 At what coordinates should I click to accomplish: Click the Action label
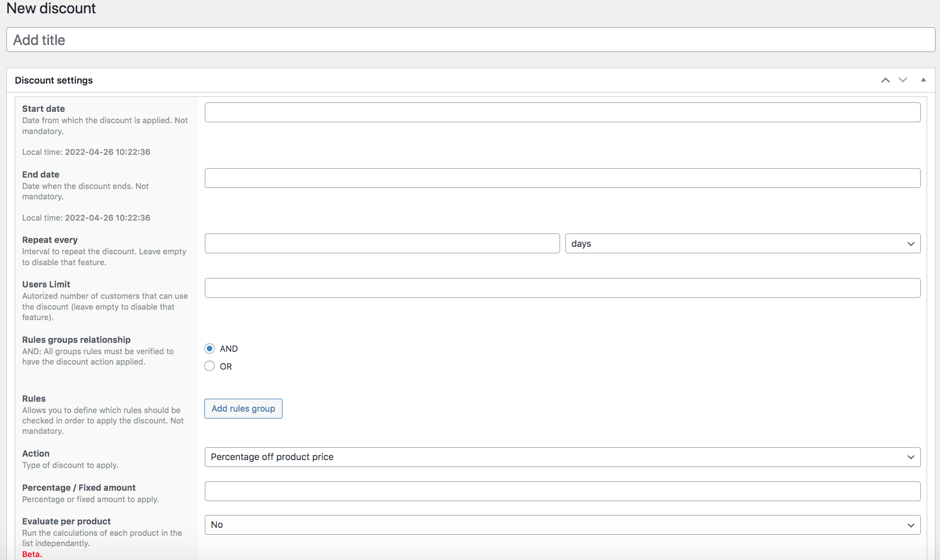36,454
